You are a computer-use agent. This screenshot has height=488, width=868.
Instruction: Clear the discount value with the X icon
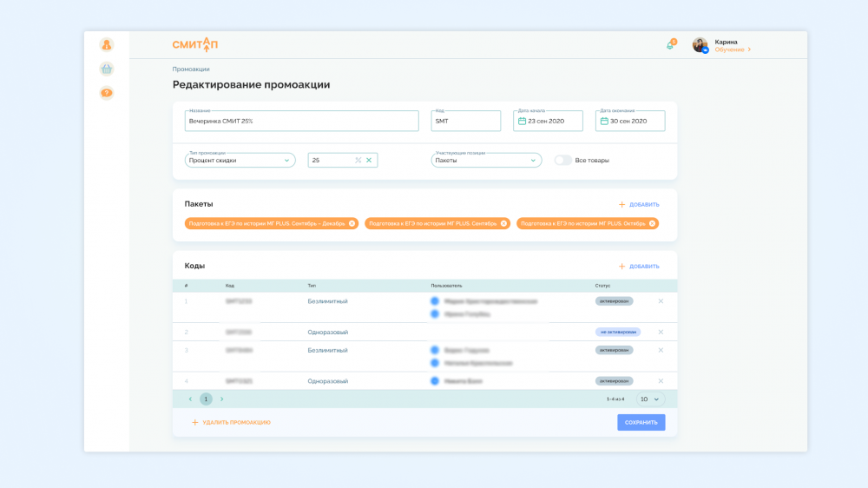[369, 160]
